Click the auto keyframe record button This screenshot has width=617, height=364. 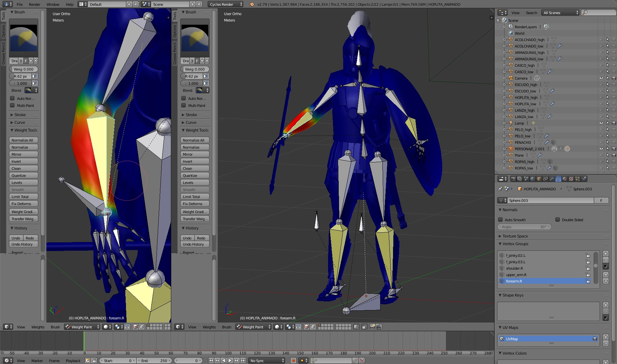pos(293,360)
